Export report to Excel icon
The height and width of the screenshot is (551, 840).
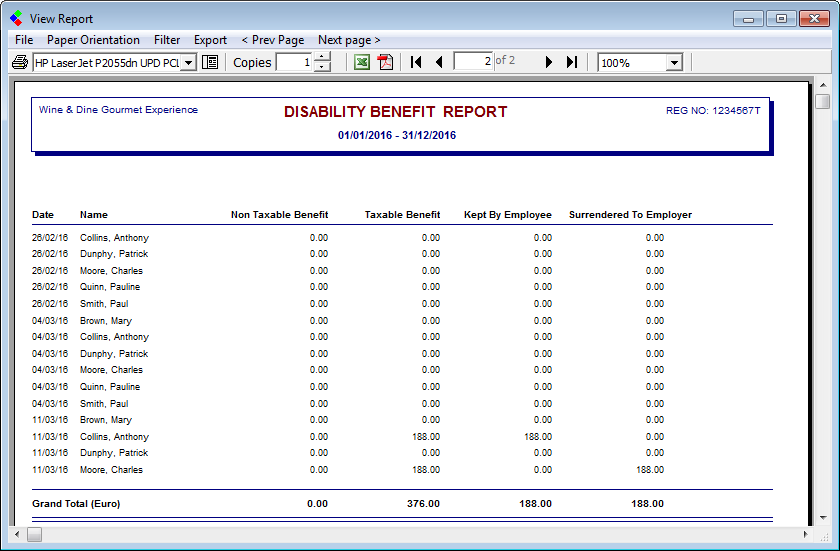click(x=362, y=63)
